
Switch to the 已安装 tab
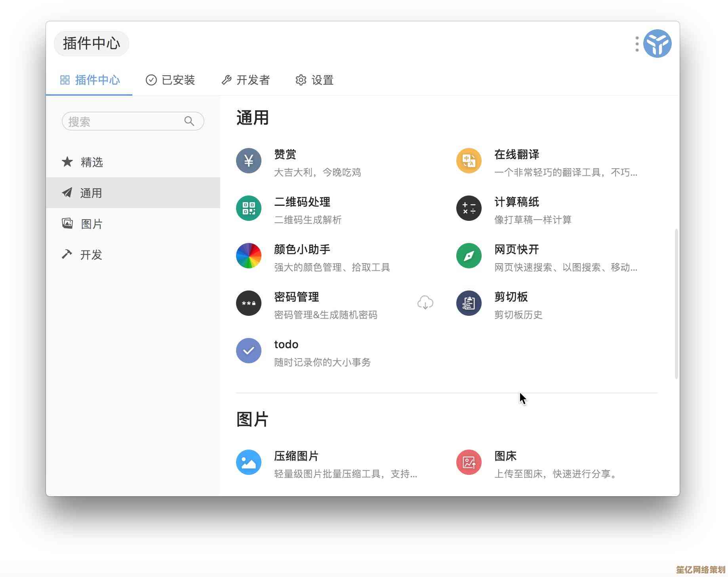point(170,80)
